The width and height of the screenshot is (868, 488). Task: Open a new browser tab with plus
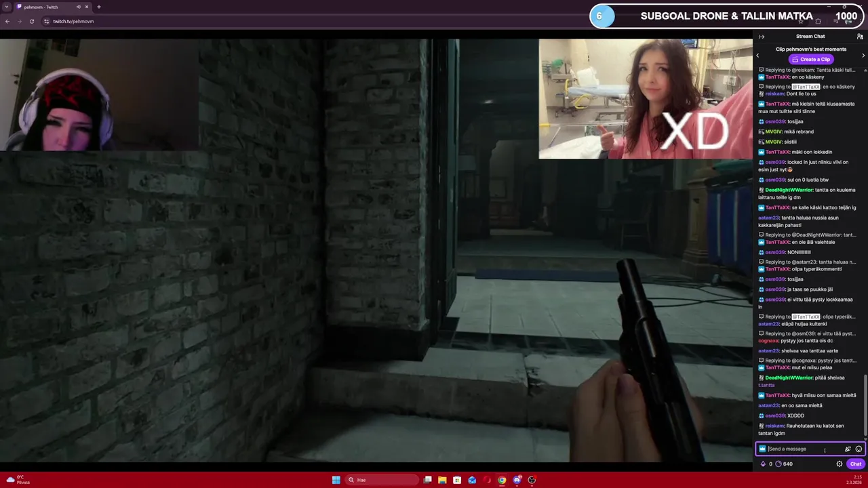pos(99,7)
